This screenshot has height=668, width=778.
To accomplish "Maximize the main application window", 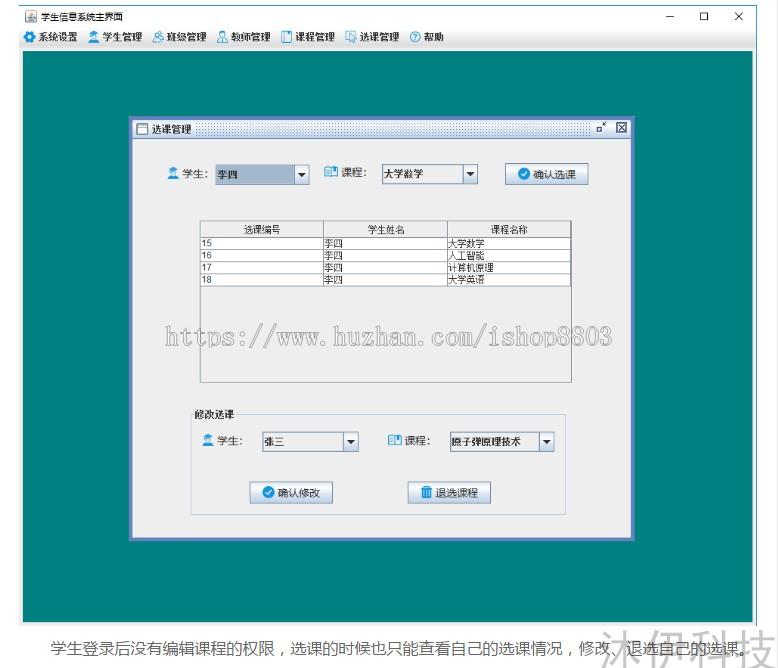I will click(704, 16).
